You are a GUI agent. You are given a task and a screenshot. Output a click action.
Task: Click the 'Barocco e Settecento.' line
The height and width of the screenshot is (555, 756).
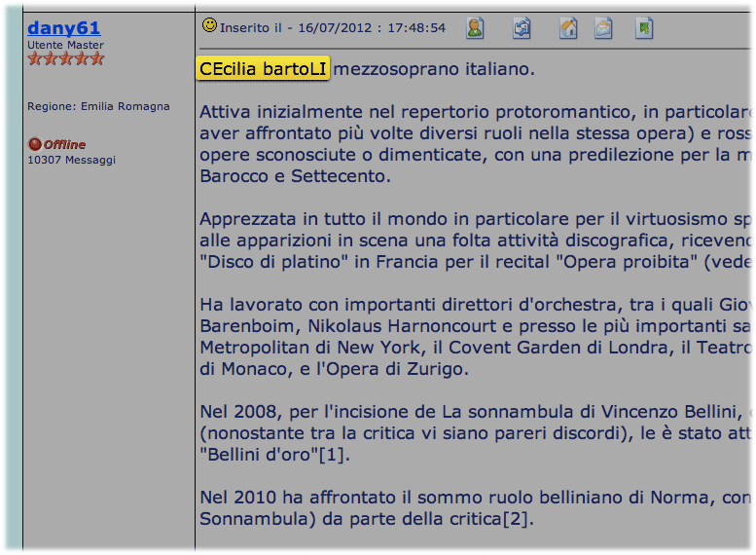pos(295,176)
